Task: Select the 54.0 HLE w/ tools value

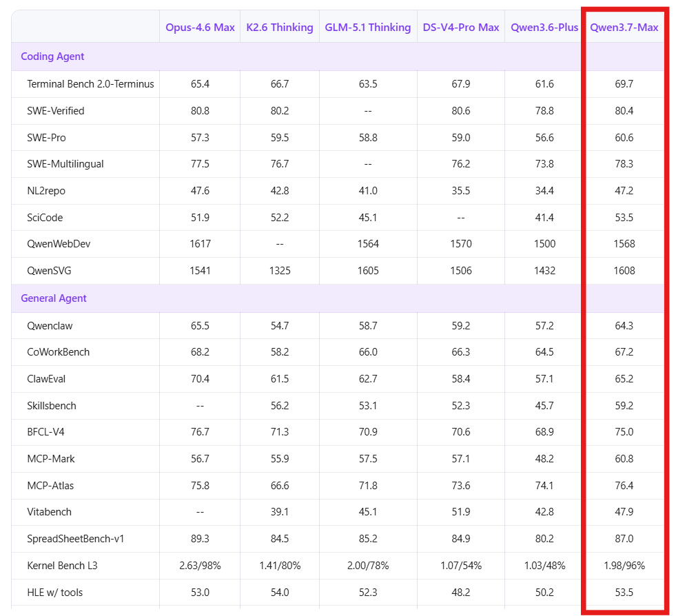Action: [280, 593]
